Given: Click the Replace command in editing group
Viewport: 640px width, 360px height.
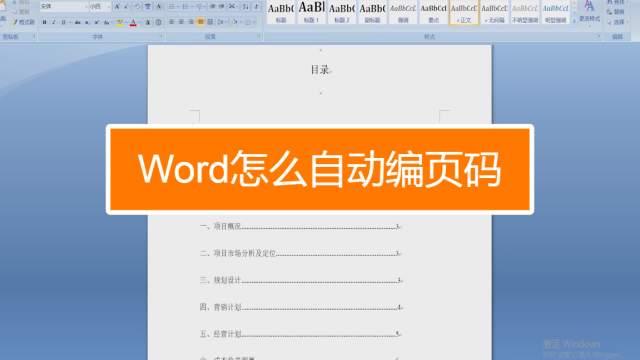Looking at the screenshot, I should coord(616,12).
